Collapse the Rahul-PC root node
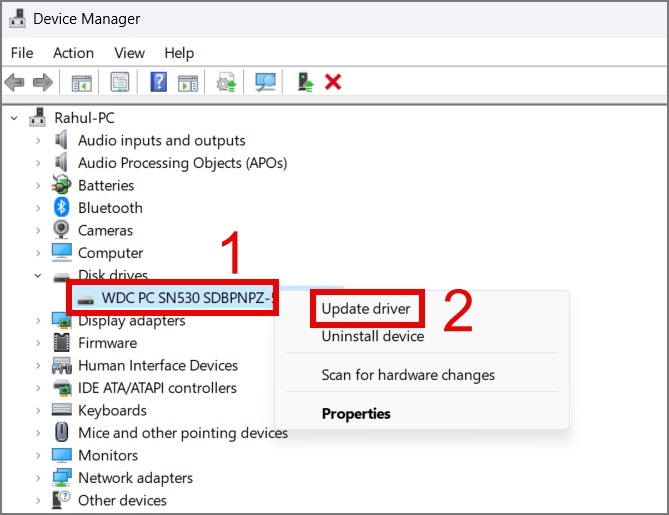Viewport: 669px width, 515px height. click(x=14, y=118)
